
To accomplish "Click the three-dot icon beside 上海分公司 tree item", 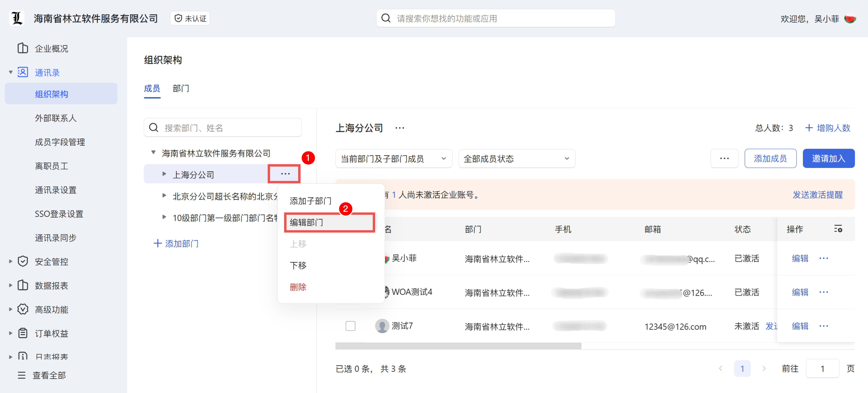I will point(285,174).
